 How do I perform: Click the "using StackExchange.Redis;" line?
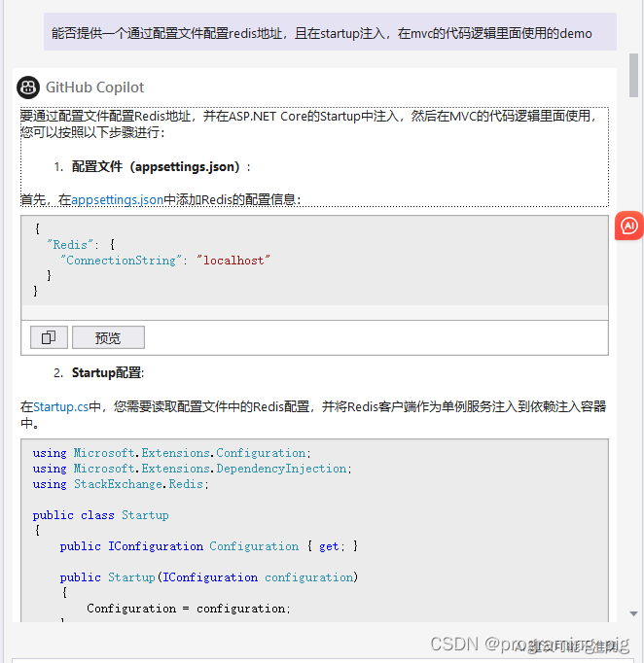121,484
